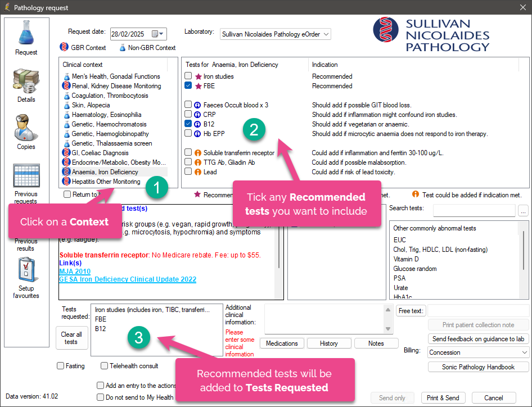Tick the Iron studies checkbox
Image resolution: width=532 pixels, height=407 pixels.
click(x=188, y=76)
